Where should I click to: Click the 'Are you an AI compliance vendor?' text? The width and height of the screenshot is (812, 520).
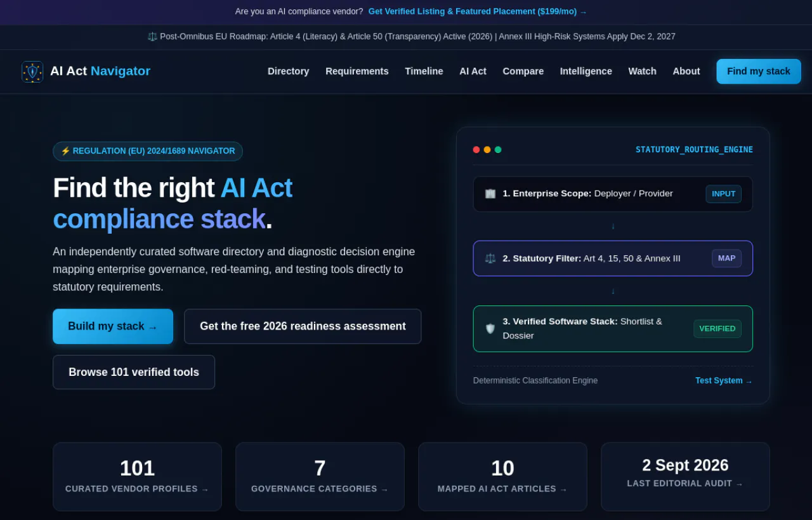point(299,11)
